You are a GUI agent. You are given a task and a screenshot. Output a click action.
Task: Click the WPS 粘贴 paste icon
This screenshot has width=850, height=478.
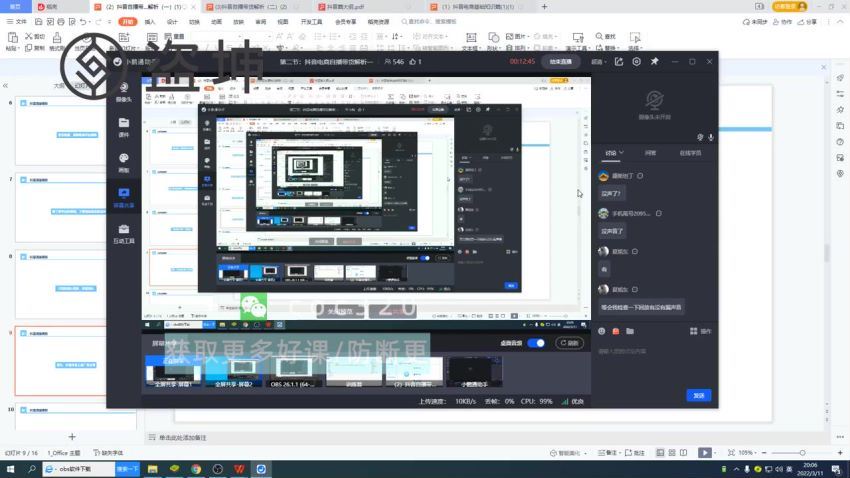click(x=12, y=37)
